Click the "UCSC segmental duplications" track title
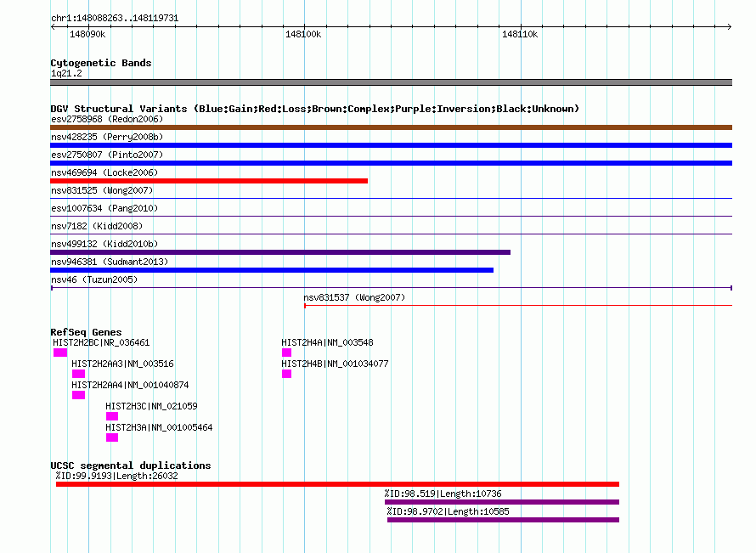 (131, 466)
